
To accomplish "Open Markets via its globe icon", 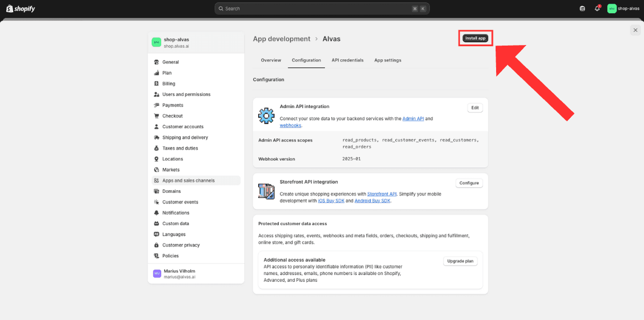I will [x=156, y=170].
